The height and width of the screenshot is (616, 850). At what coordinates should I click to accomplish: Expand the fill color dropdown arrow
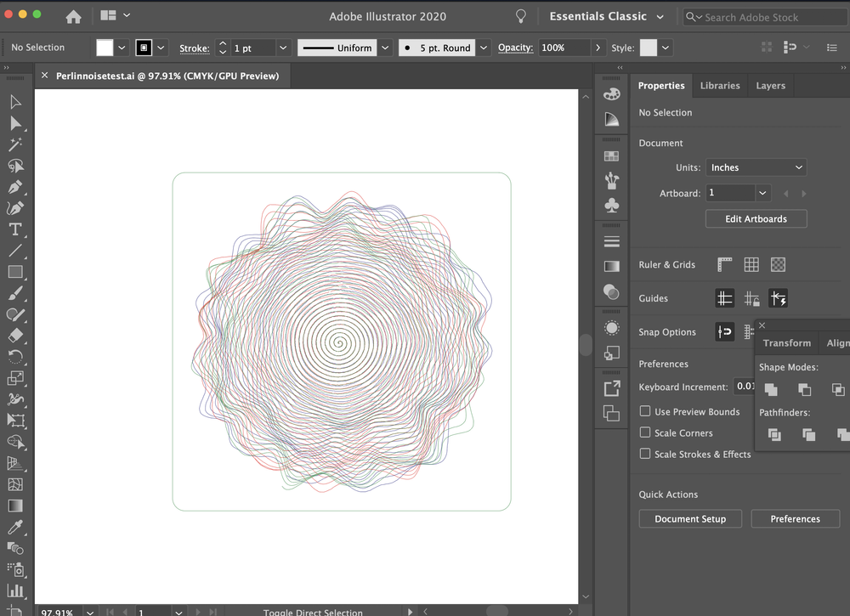122,48
